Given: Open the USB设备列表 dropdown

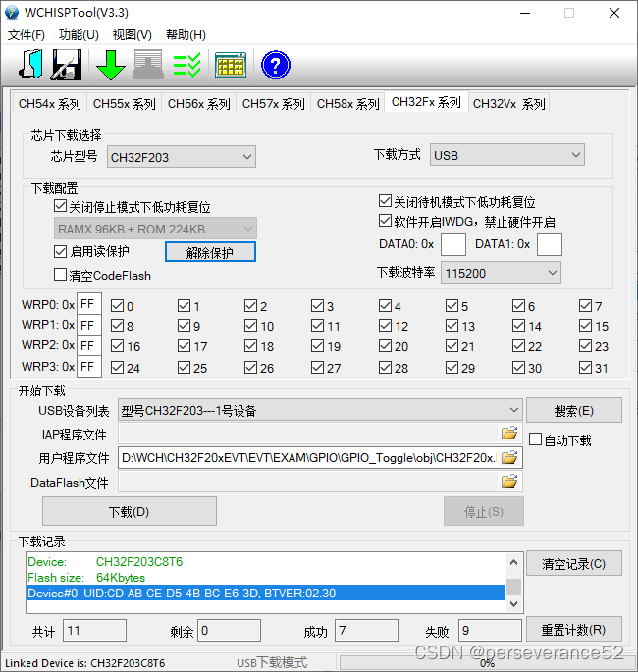Looking at the screenshot, I should pos(320,410).
